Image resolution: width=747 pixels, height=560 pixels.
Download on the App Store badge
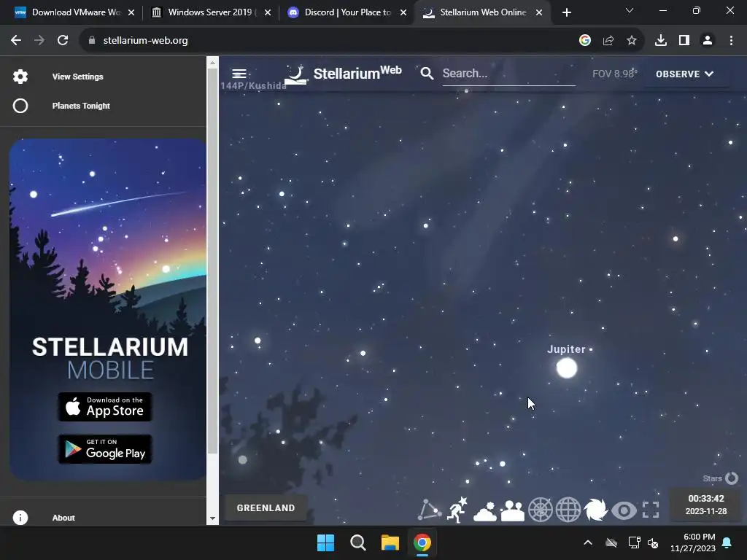(105, 407)
